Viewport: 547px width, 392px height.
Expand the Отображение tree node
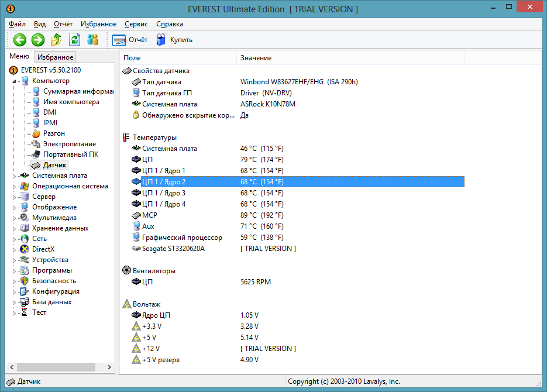tap(14, 208)
